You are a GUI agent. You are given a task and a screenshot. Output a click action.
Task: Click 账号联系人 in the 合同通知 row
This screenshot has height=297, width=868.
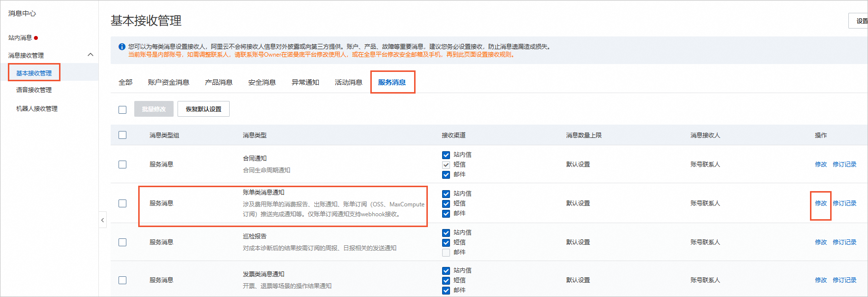(705, 165)
